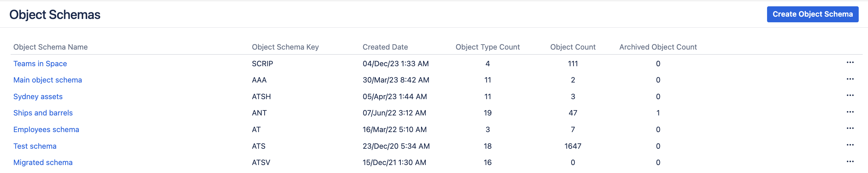Image resolution: width=868 pixels, height=173 pixels.
Task: Open the Test schema link
Action: coord(35,146)
